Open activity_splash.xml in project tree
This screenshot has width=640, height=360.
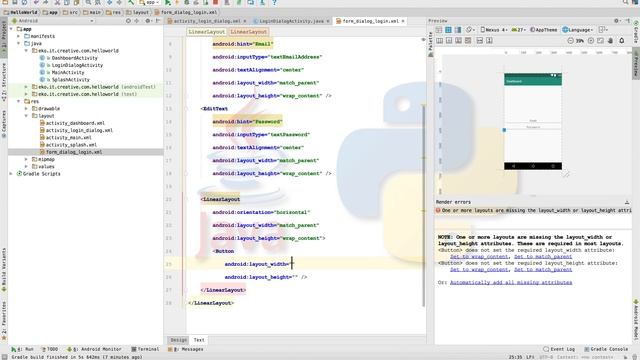(x=71, y=145)
